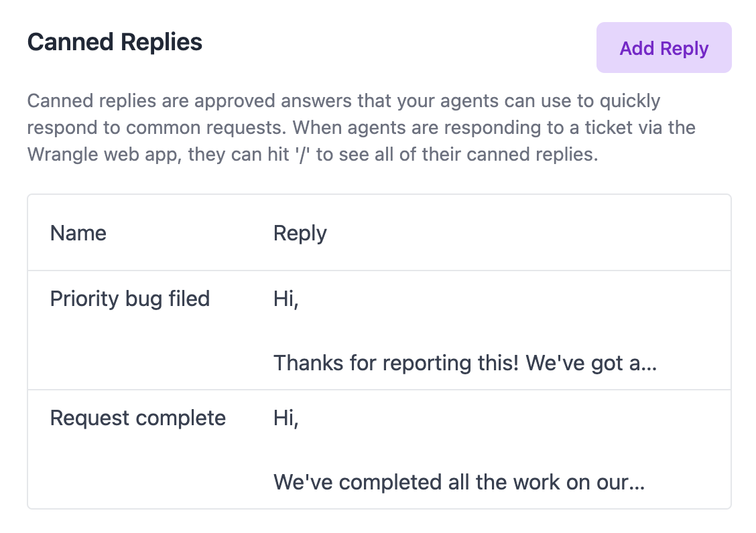756x533 pixels.
Task: Click the Name column header
Action: pos(78,233)
